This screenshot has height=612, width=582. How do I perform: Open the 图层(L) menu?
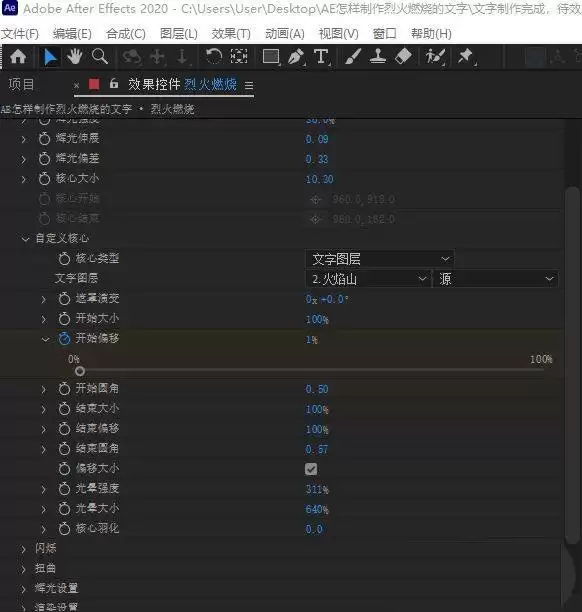pos(179,34)
